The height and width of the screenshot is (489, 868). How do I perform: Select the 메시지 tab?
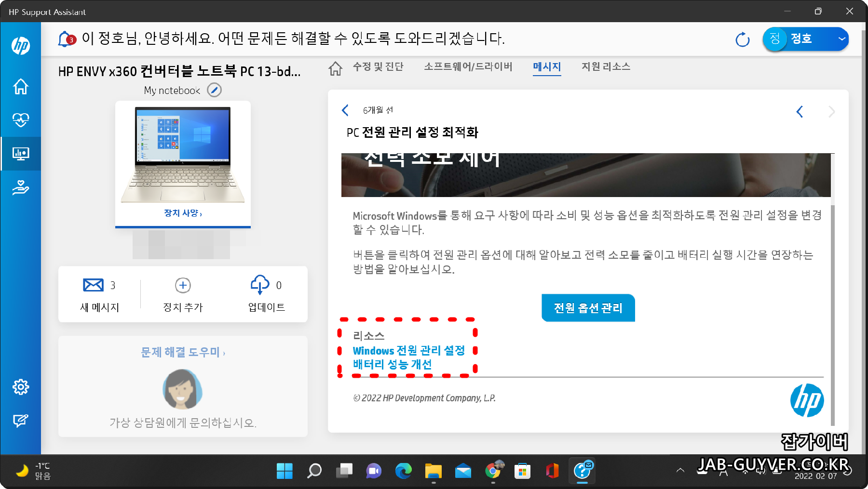pyautogui.click(x=547, y=67)
